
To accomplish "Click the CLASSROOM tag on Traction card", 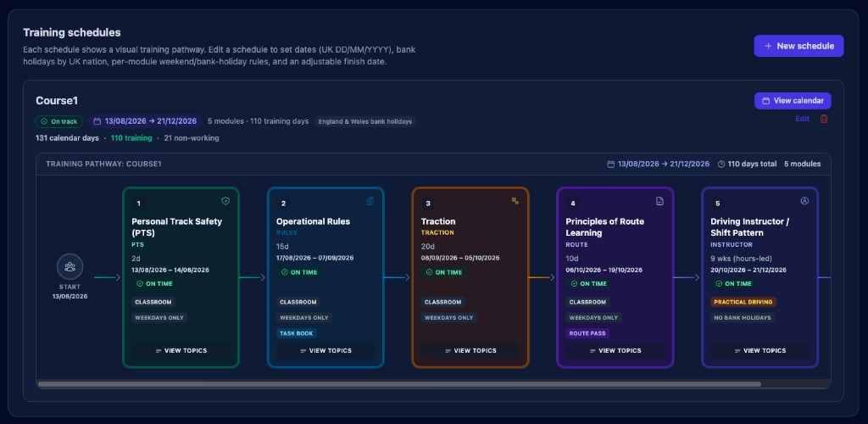I will (442, 302).
